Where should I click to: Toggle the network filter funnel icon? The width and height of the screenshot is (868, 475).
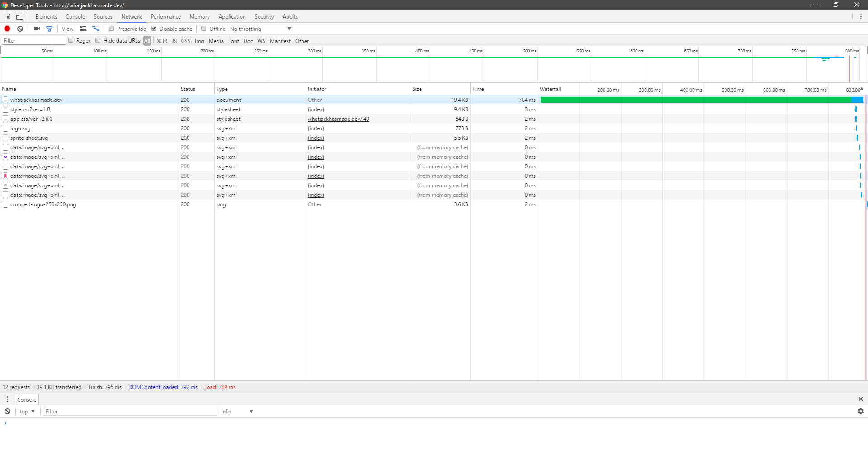click(x=49, y=28)
